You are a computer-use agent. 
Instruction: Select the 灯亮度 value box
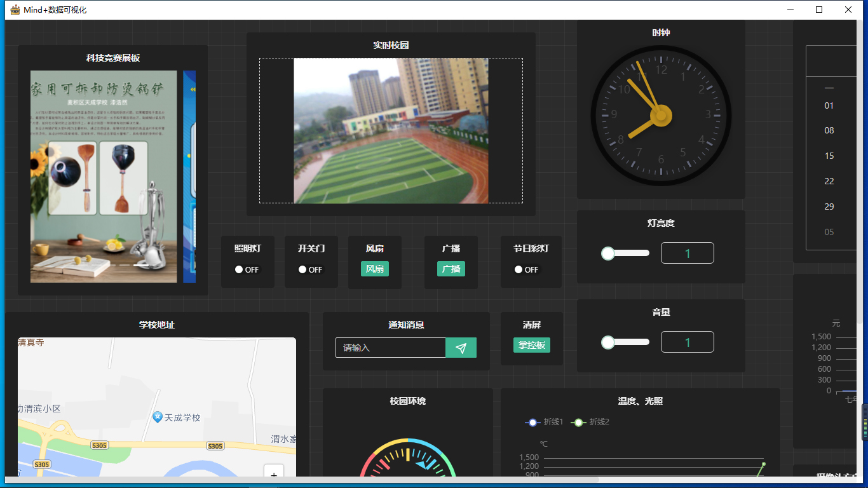pyautogui.click(x=688, y=253)
